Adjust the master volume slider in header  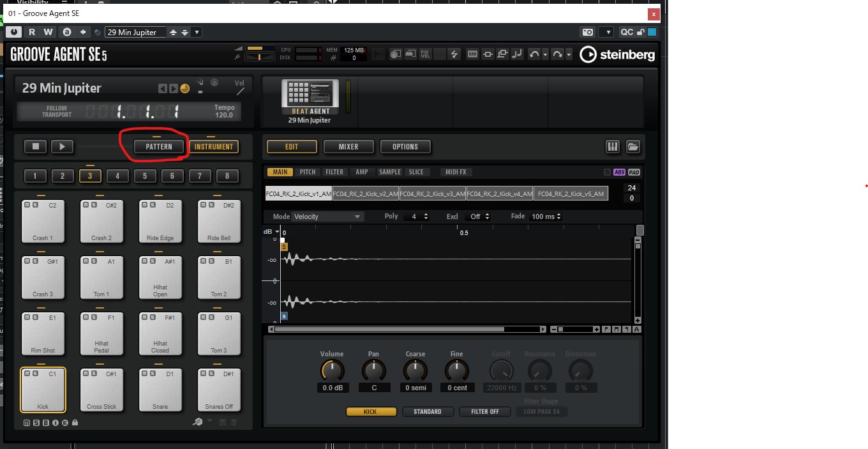coord(259,49)
